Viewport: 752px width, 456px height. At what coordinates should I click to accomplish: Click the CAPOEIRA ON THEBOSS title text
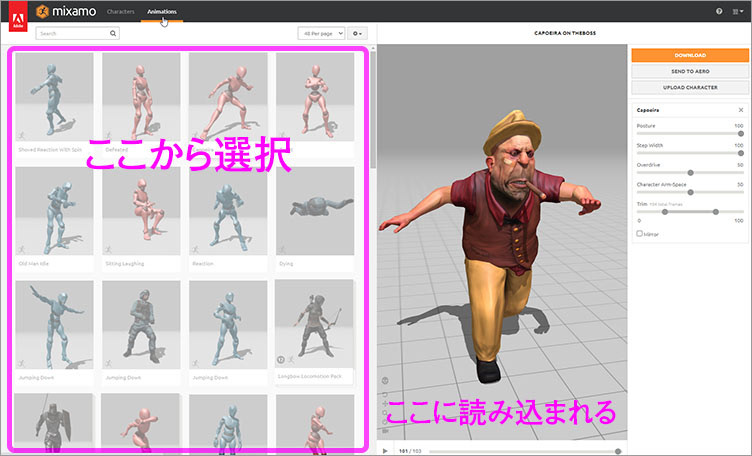click(x=565, y=33)
